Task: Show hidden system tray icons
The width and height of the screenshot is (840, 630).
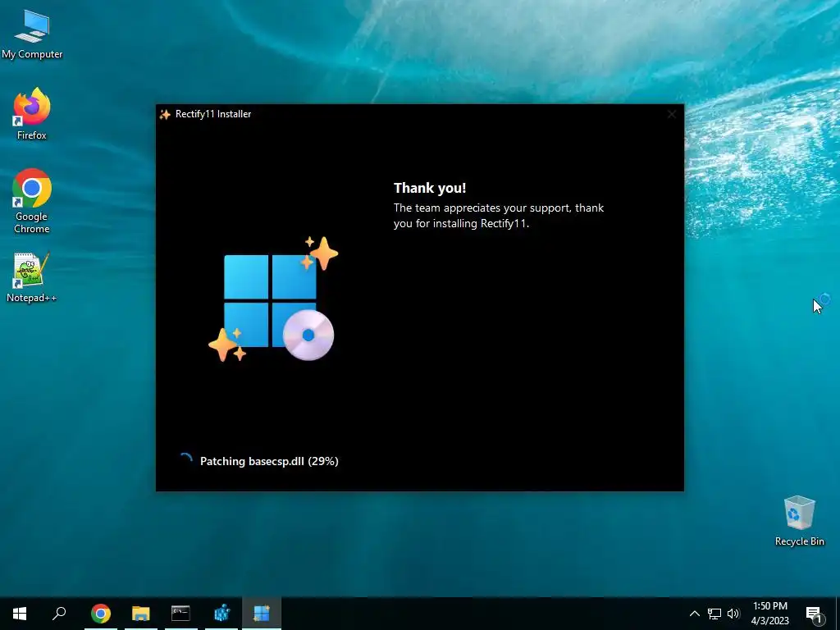Action: (694, 614)
